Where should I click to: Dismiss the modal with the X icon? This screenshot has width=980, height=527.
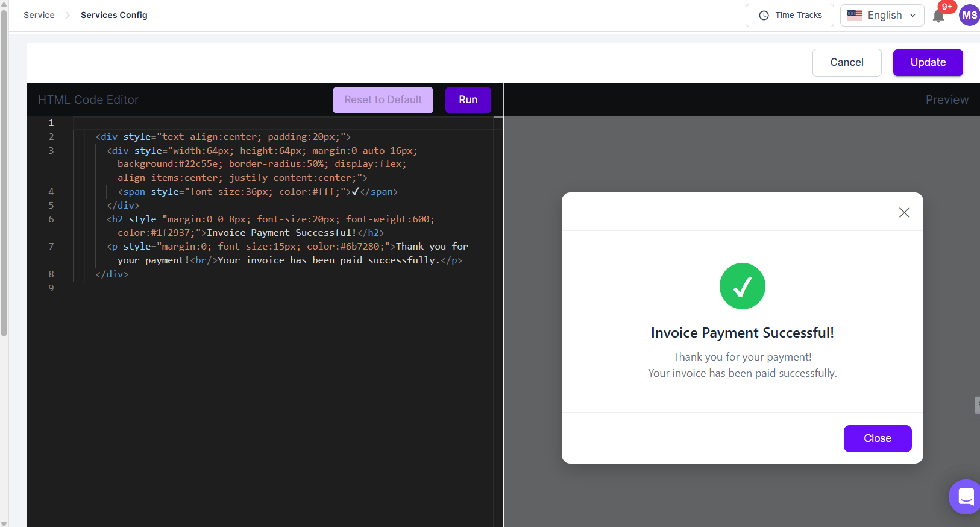coord(904,212)
